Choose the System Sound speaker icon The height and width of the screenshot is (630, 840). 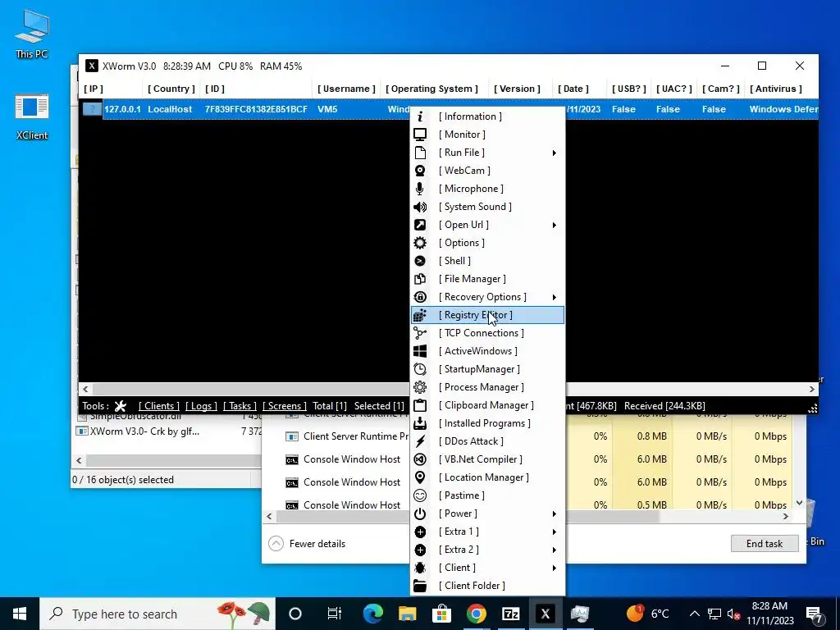pyautogui.click(x=420, y=207)
